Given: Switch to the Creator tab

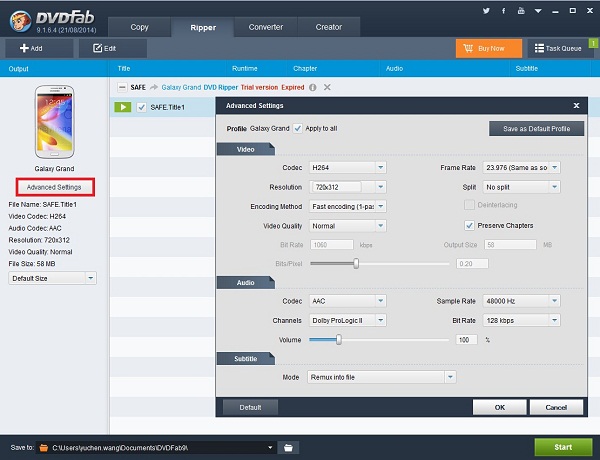Looking at the screenshot, I should (329, 27).
